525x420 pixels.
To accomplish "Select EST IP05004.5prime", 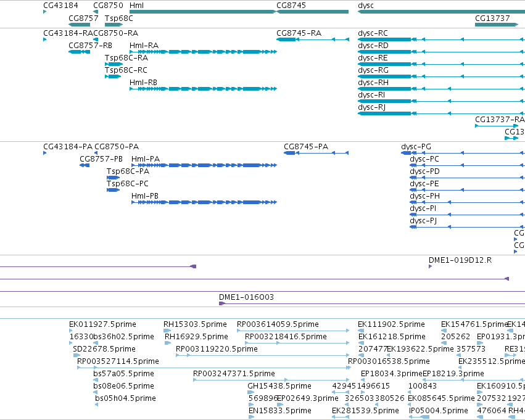I will tap(419, 417).
